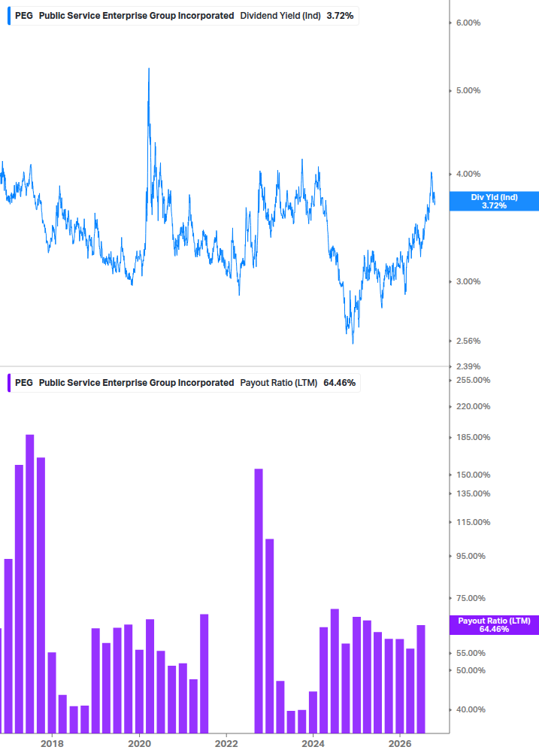Viewport: 539px width, 756px height.
Task: Click the blue Div Yld (Ind) 3.72% axis tag
Action: 494,201
